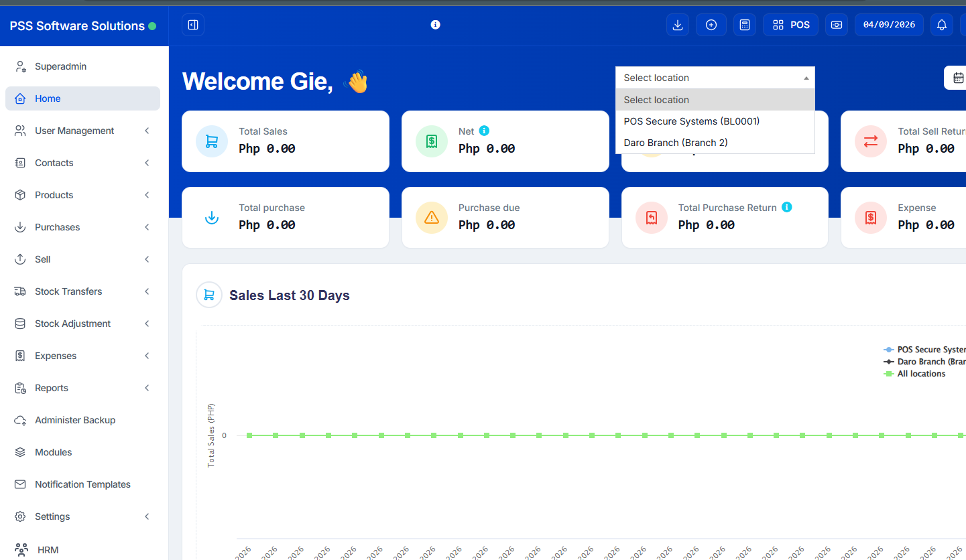Go to Notification Templates menu item
This screenshot has width=966, height=560.
coord(82,484)
